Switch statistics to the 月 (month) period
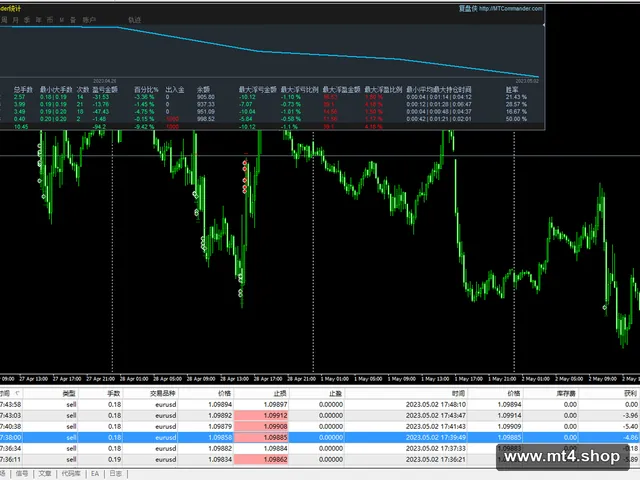The width and height of the screenshot is (640, 480). 16,20
